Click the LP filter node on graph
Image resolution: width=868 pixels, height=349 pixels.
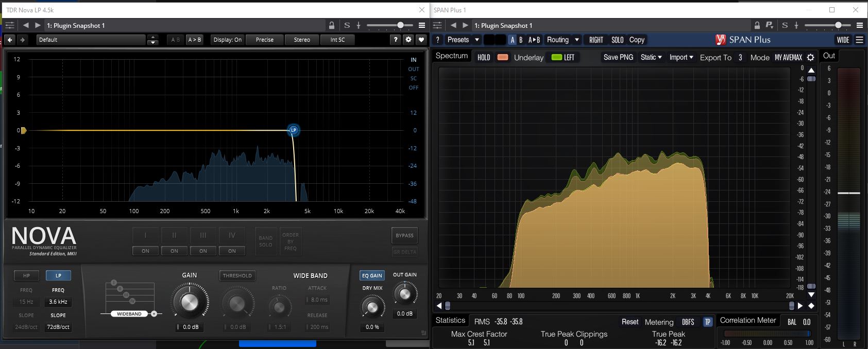293,130
